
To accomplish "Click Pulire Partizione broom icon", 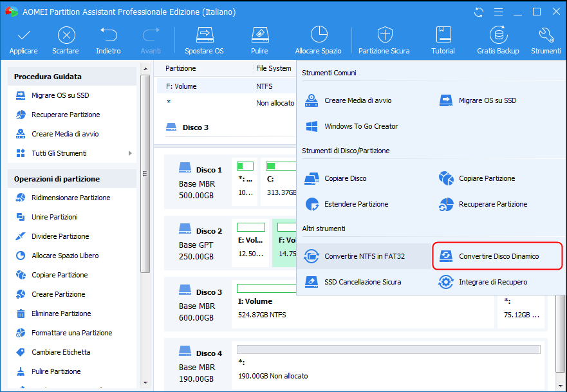I will coord(21,371).
